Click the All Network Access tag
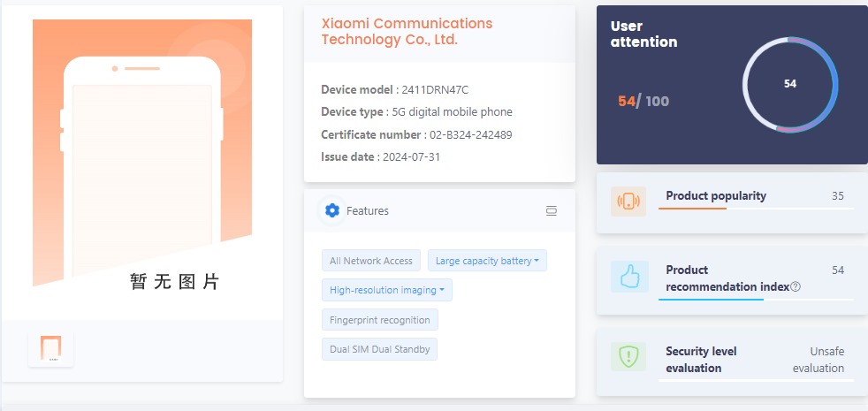The height and width of the screenshot is (411, 868). click(371, 261)
